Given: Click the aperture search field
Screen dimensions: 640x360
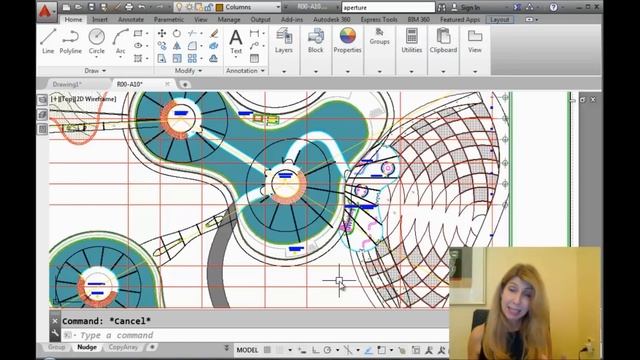Looking at the screenshot, I should coord(388,7).
